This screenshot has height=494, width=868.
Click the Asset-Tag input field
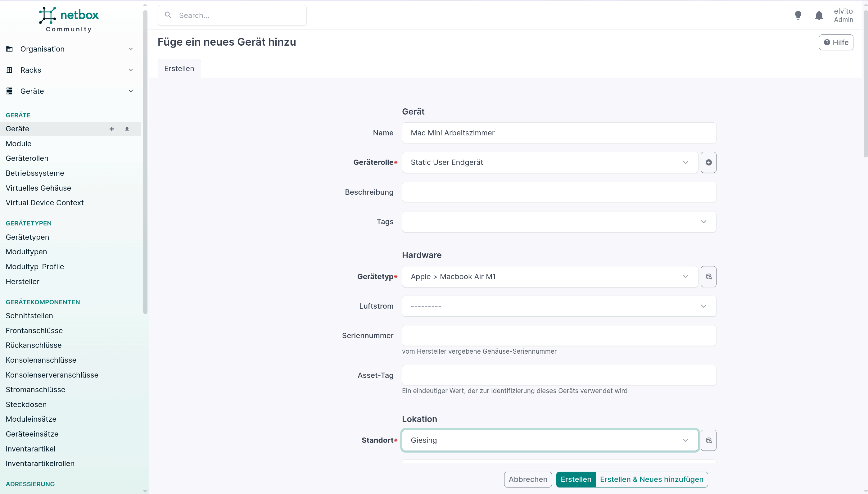point(559,375)
